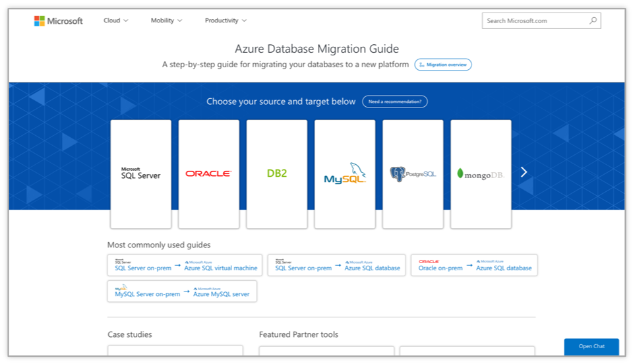Click the Azure Database Migration Guide heading
This screenshot has width=633, height=364.
click(317, 49)
